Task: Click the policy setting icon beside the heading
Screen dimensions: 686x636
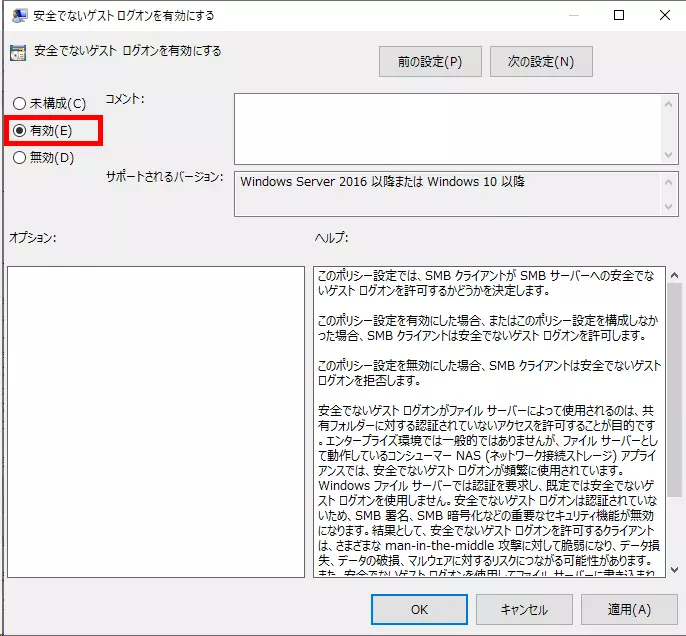Action: [18, 53]
